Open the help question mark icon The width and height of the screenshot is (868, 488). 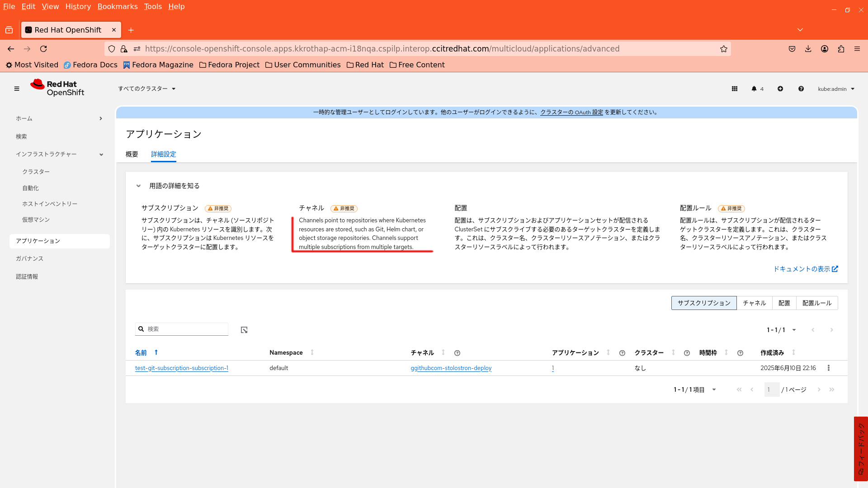801,89
